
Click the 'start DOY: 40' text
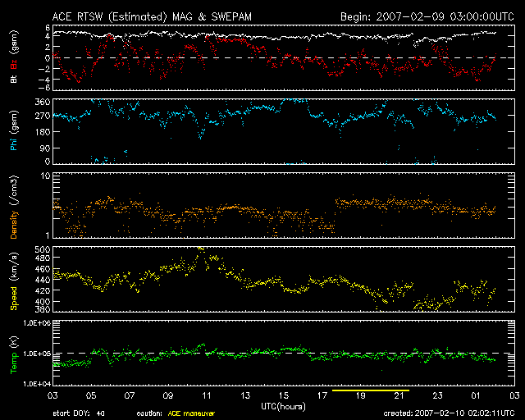coord(77,413)
